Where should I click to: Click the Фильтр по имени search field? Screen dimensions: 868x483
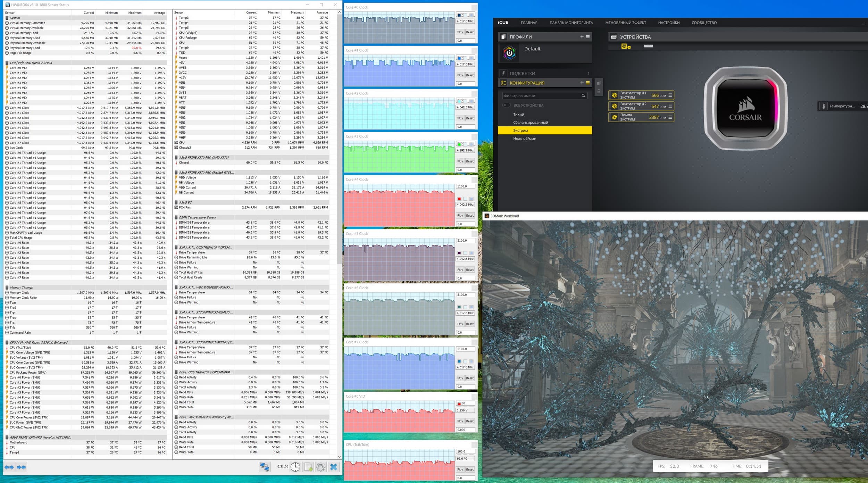(541, 96)
